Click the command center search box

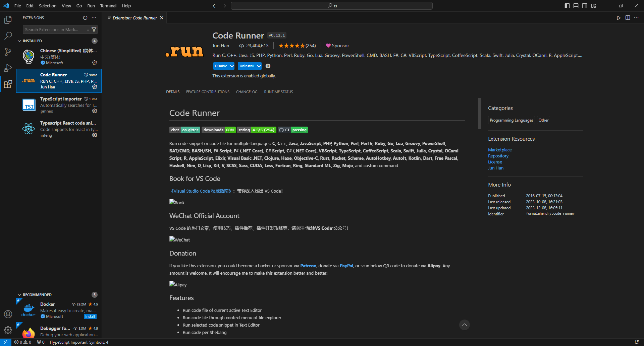331,6
